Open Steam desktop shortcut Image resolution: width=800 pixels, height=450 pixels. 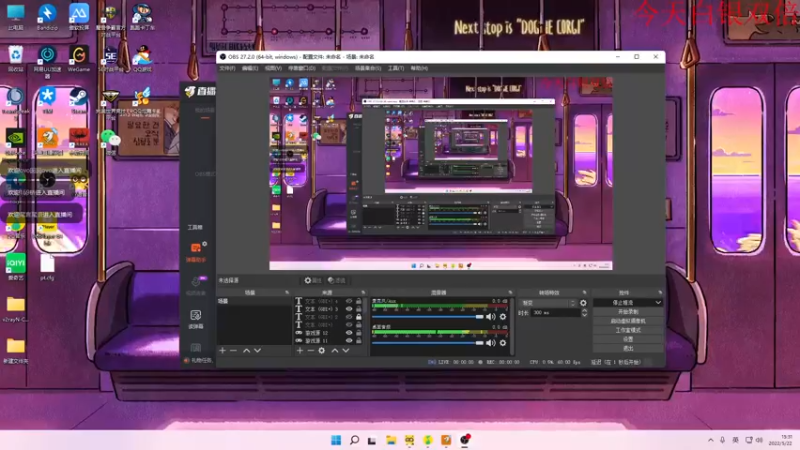(79, 101)
